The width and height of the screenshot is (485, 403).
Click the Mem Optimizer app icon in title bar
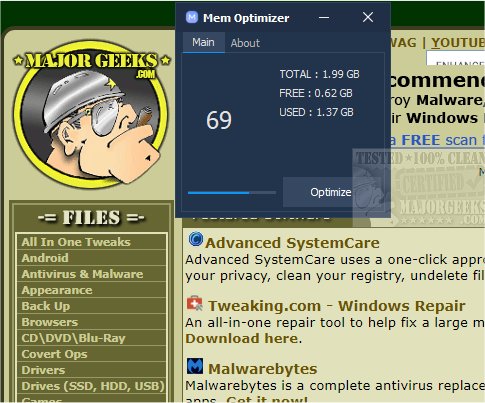tap(192, 17)
